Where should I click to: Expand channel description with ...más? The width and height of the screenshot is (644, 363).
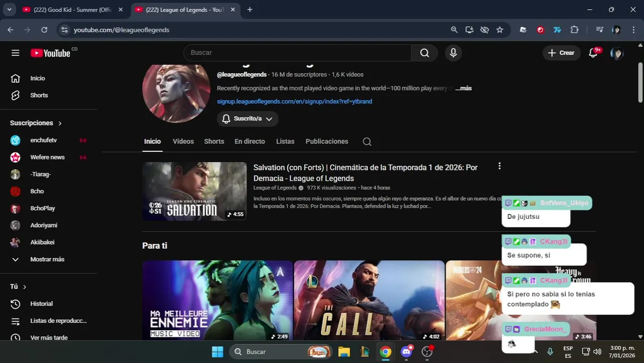pyautogui.click(x=463, y=88)
